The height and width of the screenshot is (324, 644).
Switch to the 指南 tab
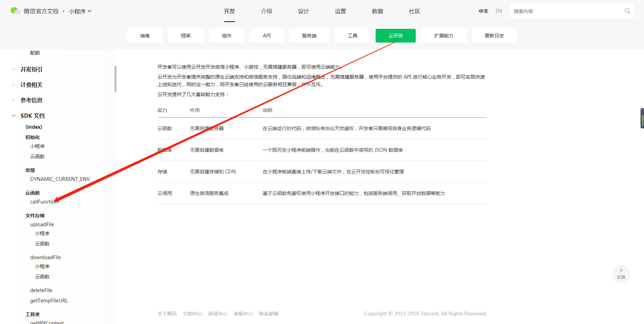click(x=145, y=36)
